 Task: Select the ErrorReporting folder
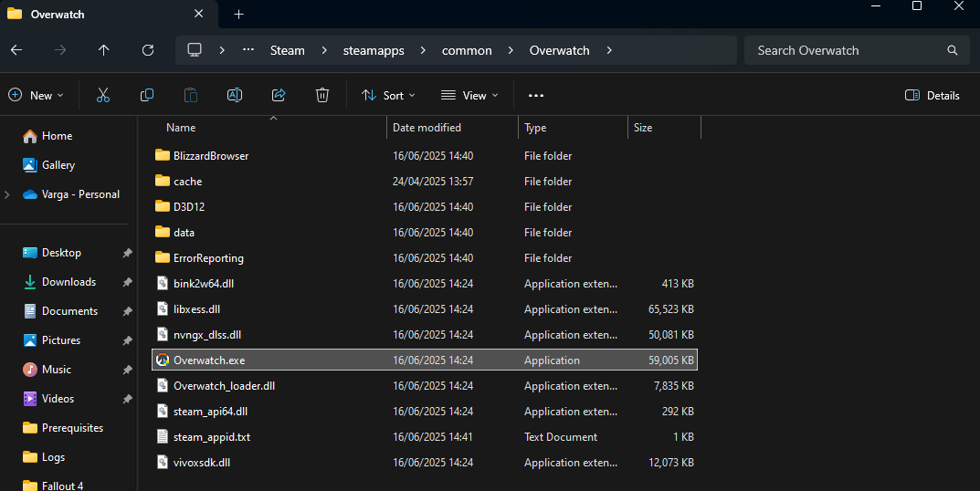425,258
